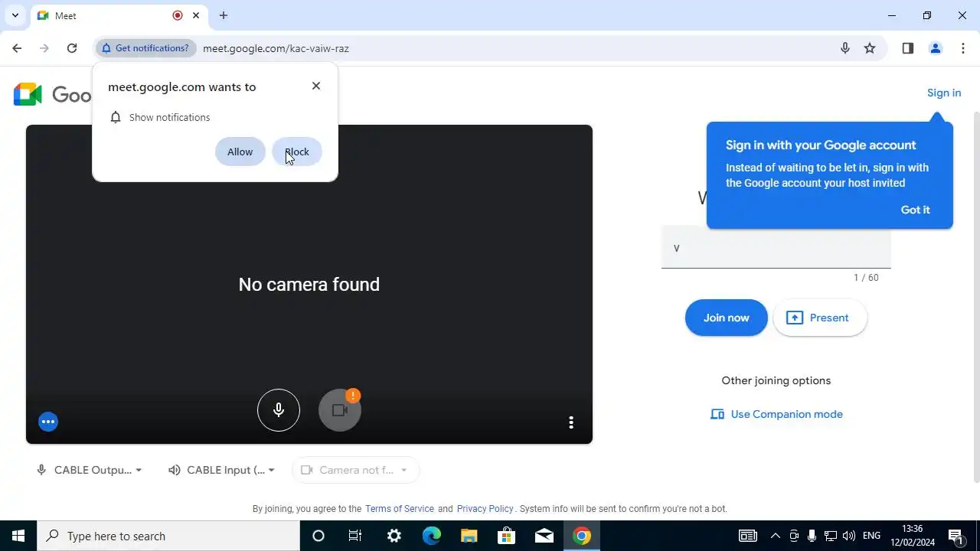Viewport: 980px width, 551px height.
Task: Click the Chrome icon in taskbar
Action: coord(582,536)
